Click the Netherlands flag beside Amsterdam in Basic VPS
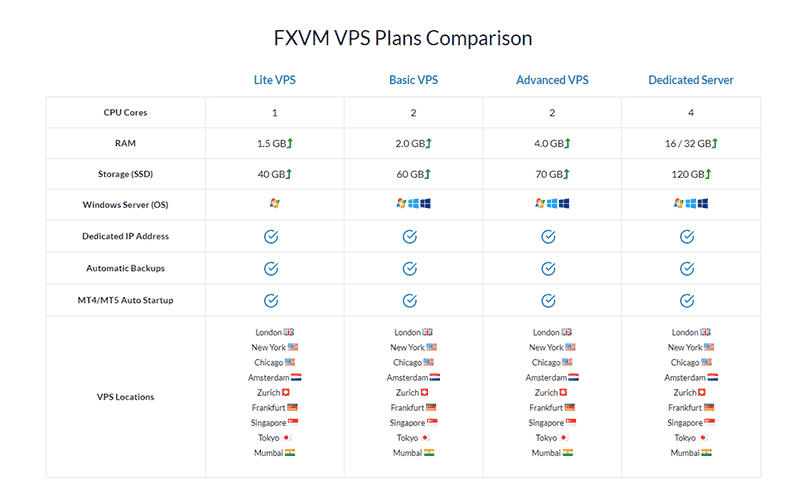The width and height of the screenshot is (800, 503). tap(435, 378)
